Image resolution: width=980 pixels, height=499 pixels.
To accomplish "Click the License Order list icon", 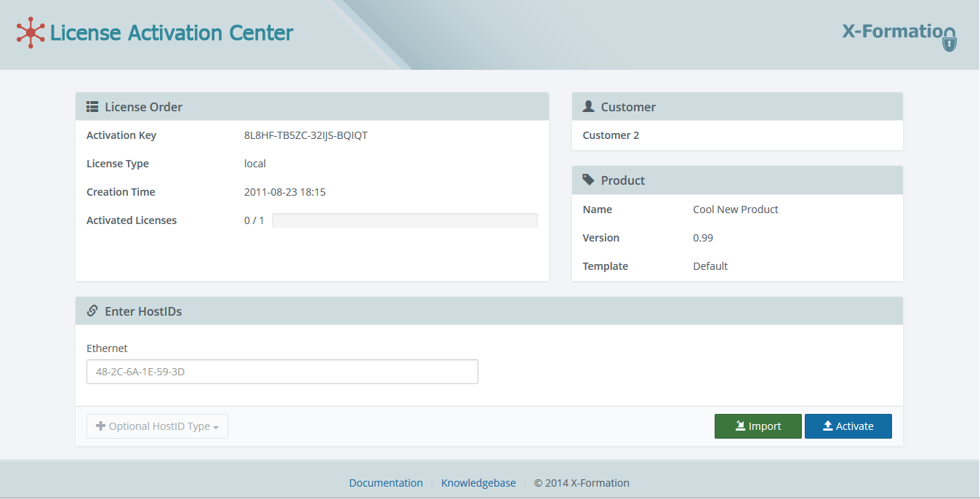I will coord(92,107).
